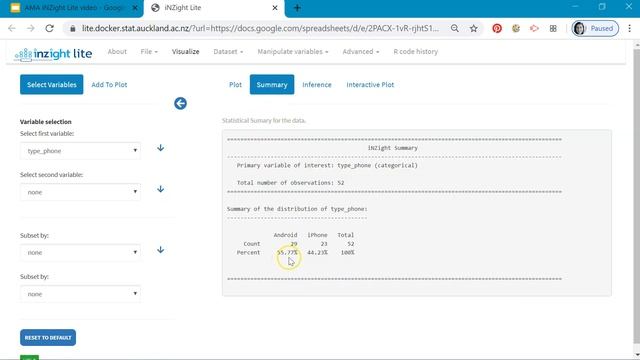The image size is (640, 360).
Task: Click the page vertical scrollbar
Action: [x=636, y=196]
